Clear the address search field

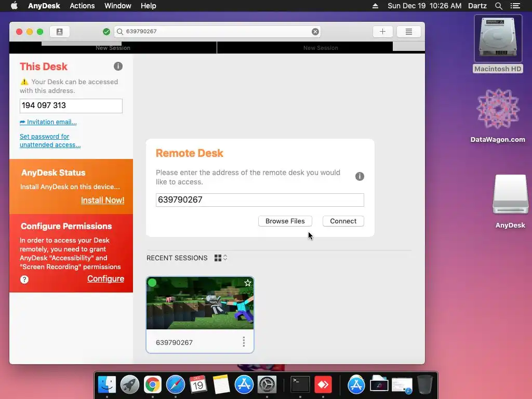pyautogui.click(x=315, y=32)
